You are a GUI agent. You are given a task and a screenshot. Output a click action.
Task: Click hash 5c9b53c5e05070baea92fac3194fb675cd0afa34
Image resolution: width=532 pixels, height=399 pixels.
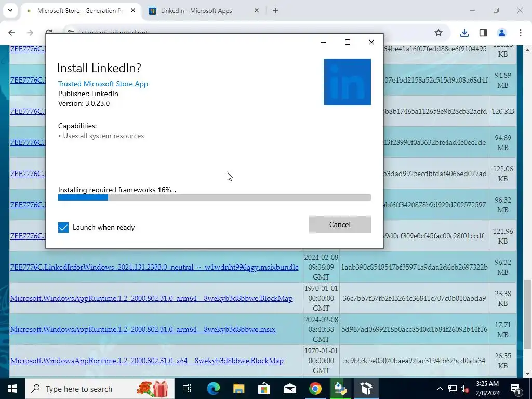(x=414, y=361)
